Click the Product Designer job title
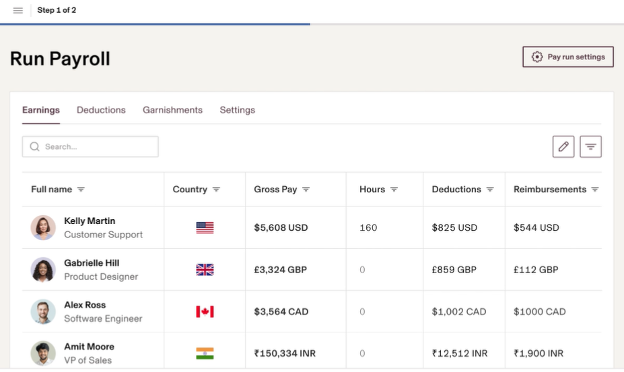The image size is (624, 372). (x=101, y=277)
